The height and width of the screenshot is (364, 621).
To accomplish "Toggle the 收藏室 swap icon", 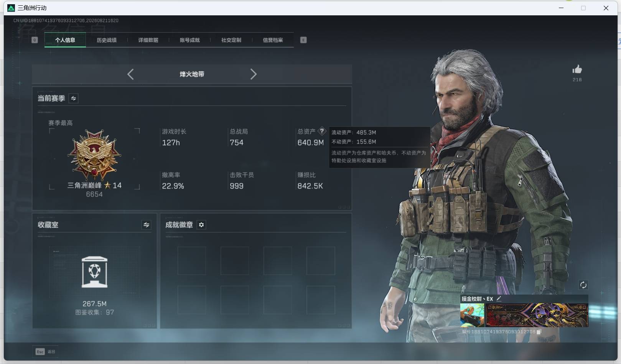I will point(146,225).
